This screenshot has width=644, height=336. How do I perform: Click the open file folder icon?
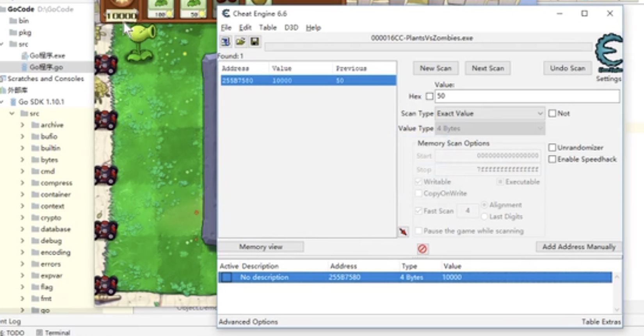240,41
